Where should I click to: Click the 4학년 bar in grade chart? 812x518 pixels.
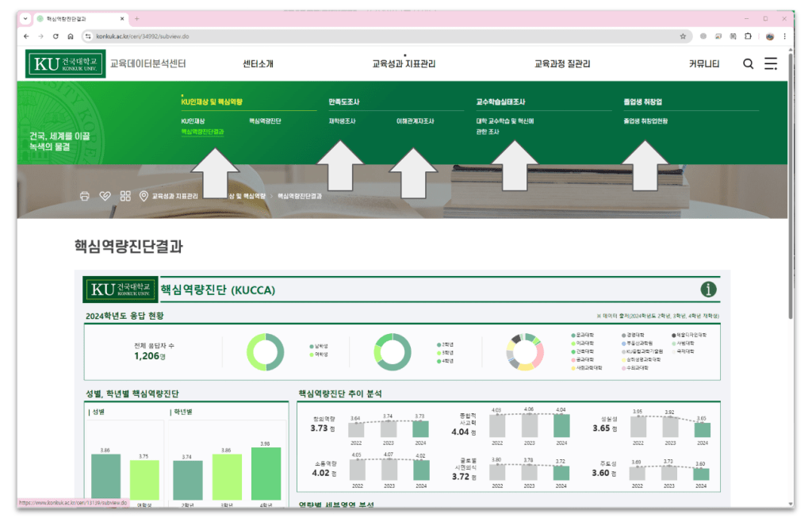266,474
